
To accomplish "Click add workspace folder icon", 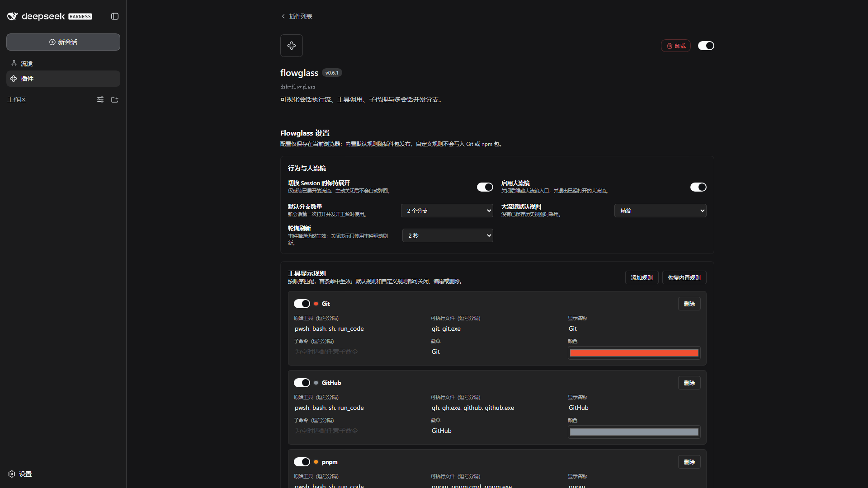I will click(x=115, y=99).
